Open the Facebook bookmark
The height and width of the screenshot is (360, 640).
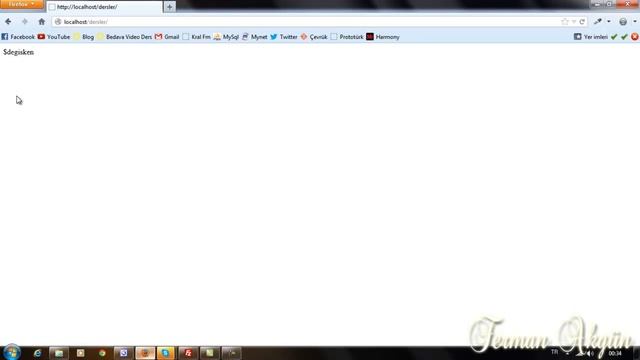pyautogui.click(x=18, y=37)
